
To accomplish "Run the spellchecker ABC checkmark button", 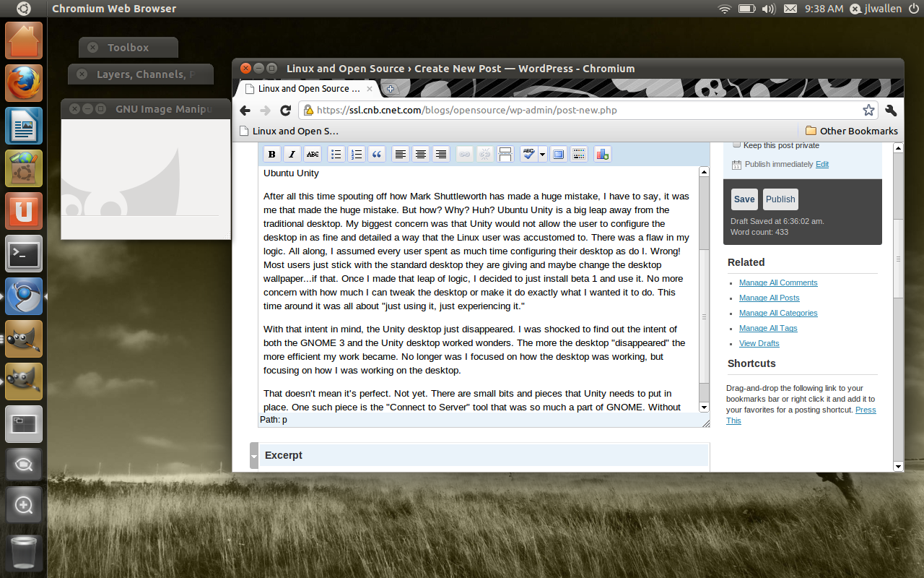I will point(529,154).
